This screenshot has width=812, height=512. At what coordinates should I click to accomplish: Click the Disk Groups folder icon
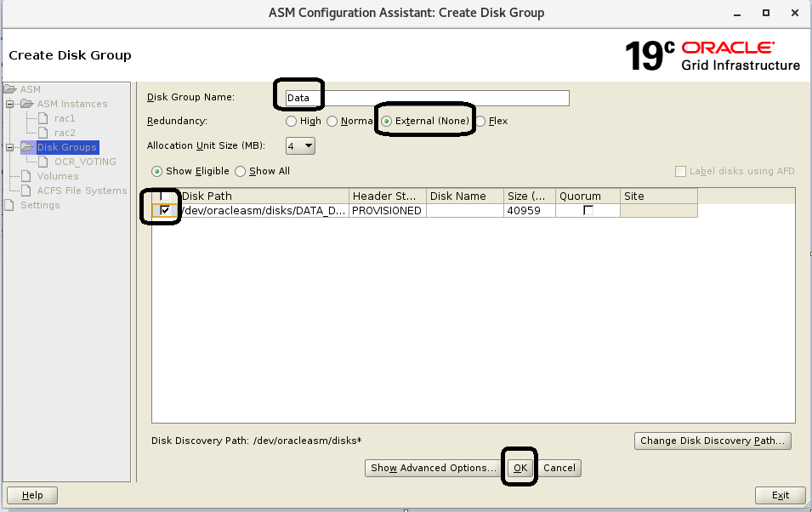click(29, 146)
